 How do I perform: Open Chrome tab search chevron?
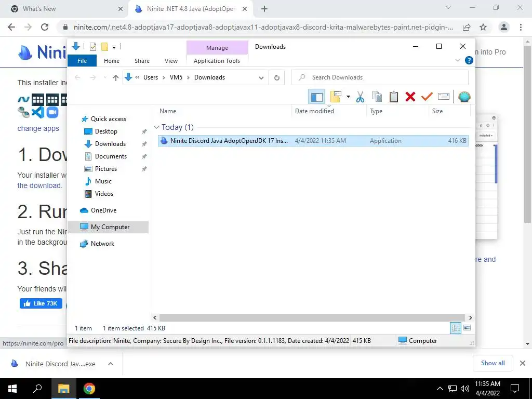click(x=448, y=7)
